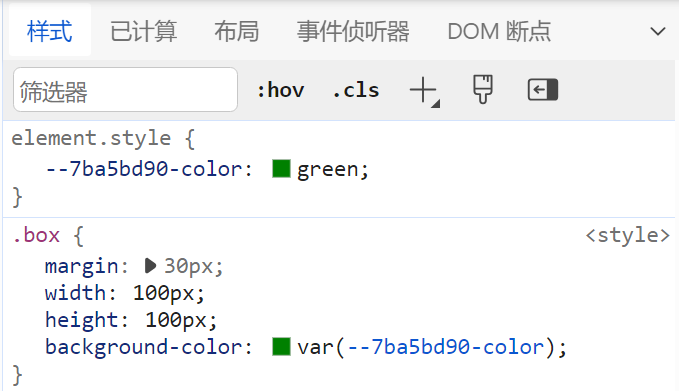Open the green swatch in element.style
The height and width of the screenshot is (391, 679).
coord(281,168)
